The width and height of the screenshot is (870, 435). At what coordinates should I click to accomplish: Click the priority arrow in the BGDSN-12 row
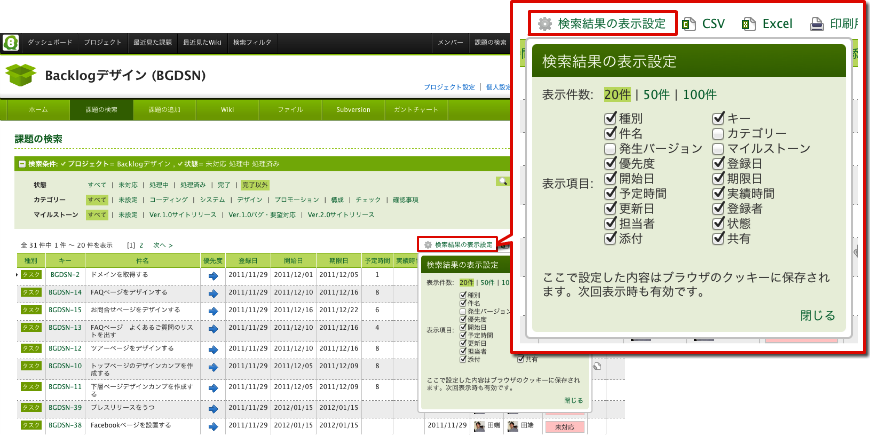(x=213, y=350)
